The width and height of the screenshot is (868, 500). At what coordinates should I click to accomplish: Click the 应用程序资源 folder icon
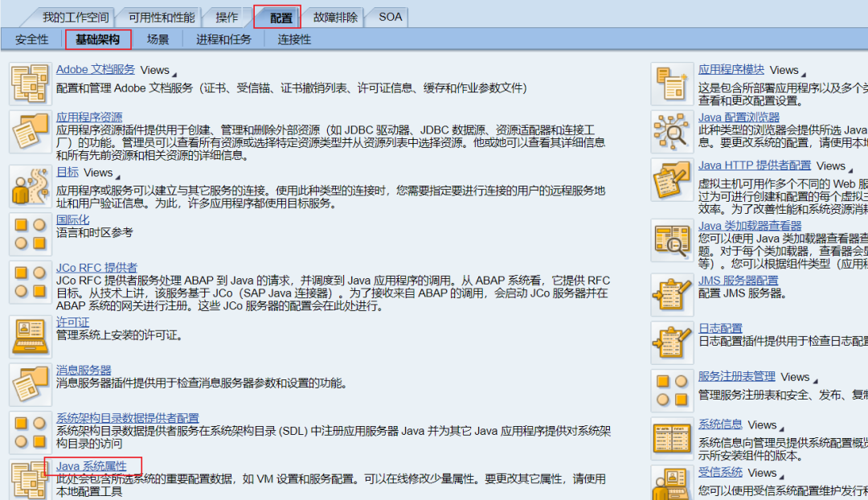pos(31,132)
